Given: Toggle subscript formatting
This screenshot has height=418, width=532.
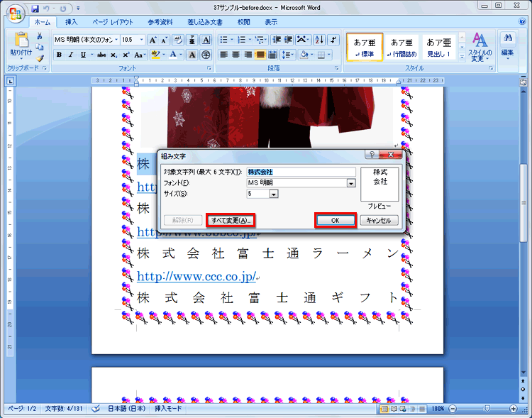Looking at the screenshot, I should (114, 55).
